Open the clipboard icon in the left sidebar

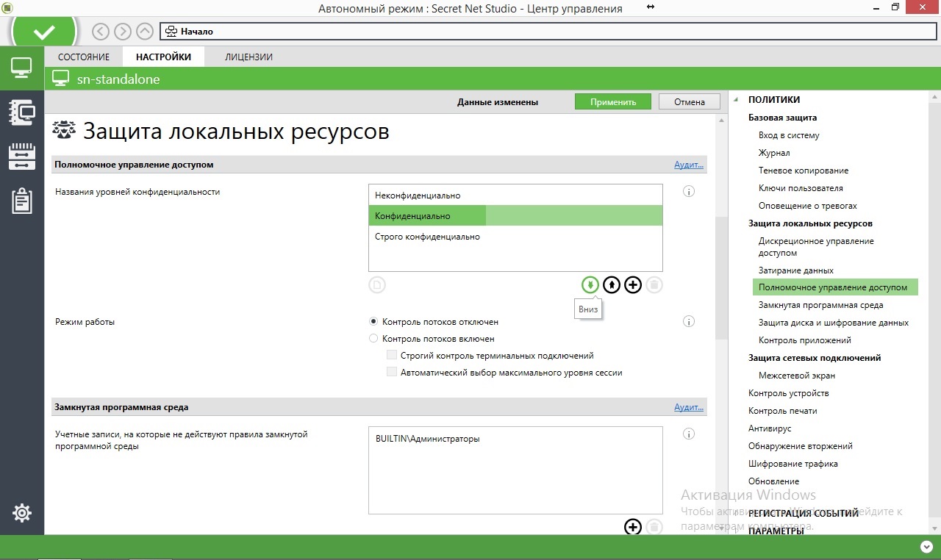[x=21, y=201]
